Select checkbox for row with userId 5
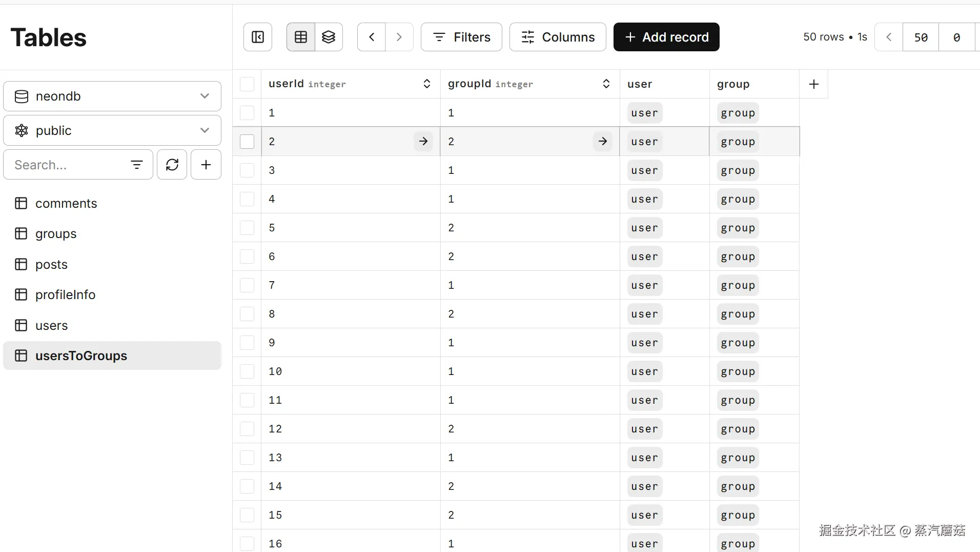Image resolution: width=980 pixels, height=552 pixels. pyautogui.click(x=247, y=228)
